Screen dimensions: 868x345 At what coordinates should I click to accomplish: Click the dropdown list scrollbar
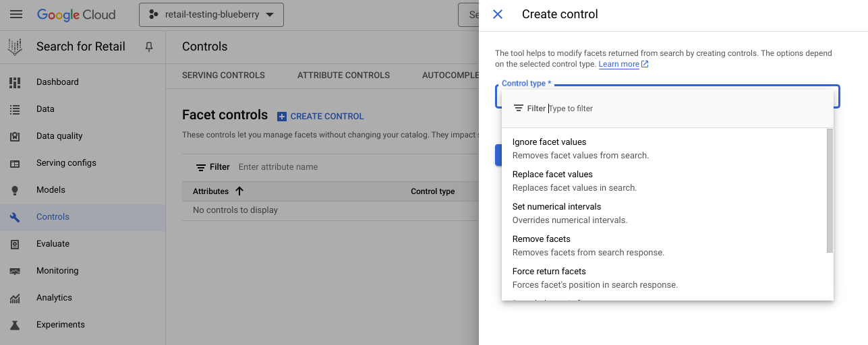coord(830,191)
